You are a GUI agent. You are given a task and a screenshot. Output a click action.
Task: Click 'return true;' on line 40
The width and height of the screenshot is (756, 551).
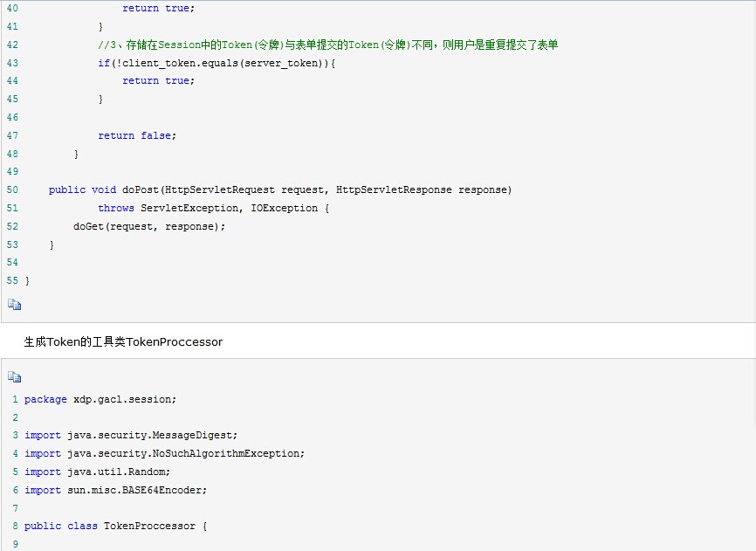point(159,8)
